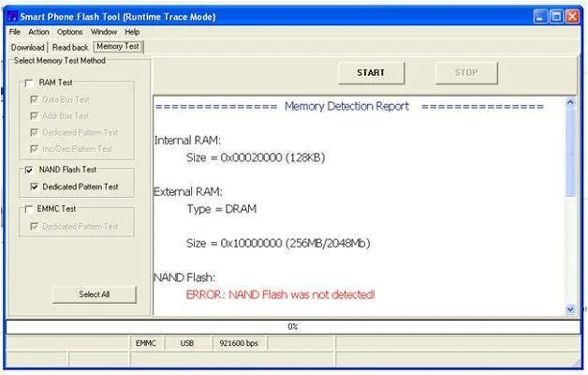Enable the RAM Test checkbox
The height and width of the screenshot is (375, 588).
click(29, 82)
